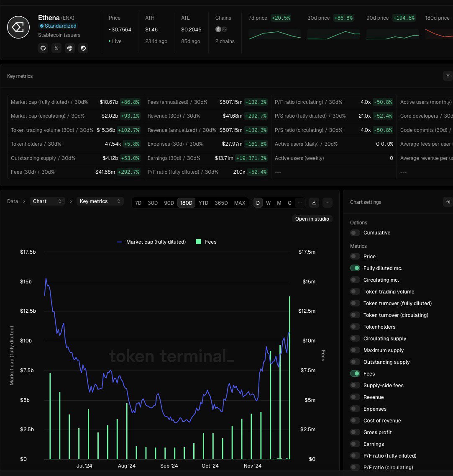
Task: Click the Open in studio button
Action: point(312,219)
